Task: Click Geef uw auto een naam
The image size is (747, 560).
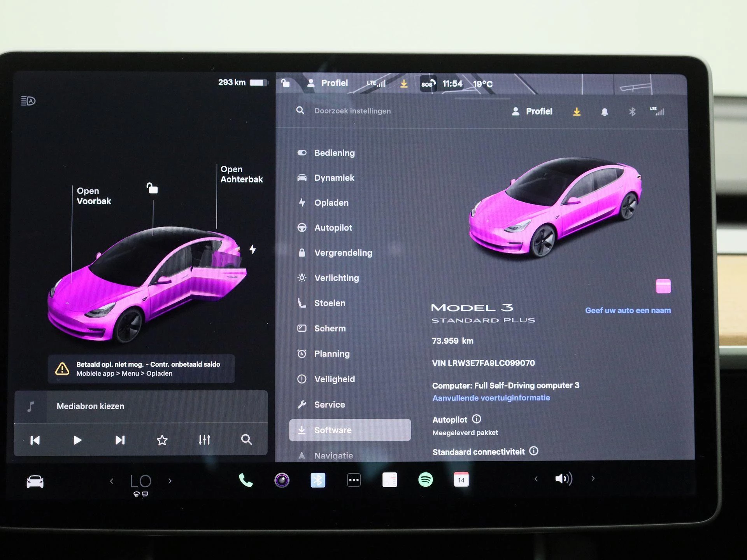Action: click(x=628, y=310)
